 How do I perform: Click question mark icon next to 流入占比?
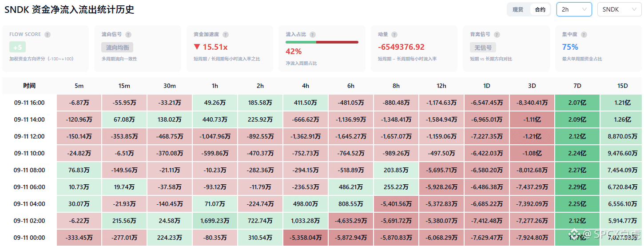point(313,35)
